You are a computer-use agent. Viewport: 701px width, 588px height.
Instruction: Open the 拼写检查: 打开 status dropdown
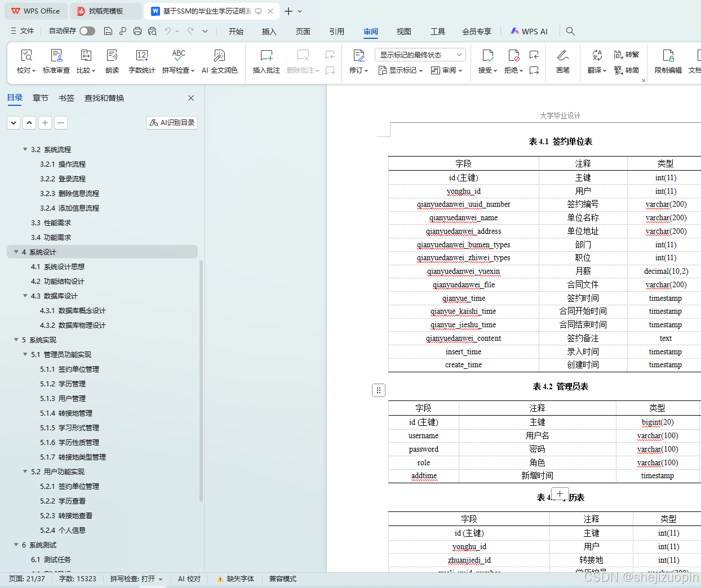[x=136, y=579]
